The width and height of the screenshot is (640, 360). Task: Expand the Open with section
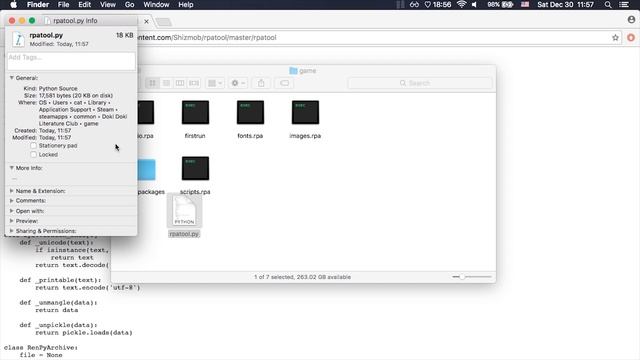click(12, 211)
